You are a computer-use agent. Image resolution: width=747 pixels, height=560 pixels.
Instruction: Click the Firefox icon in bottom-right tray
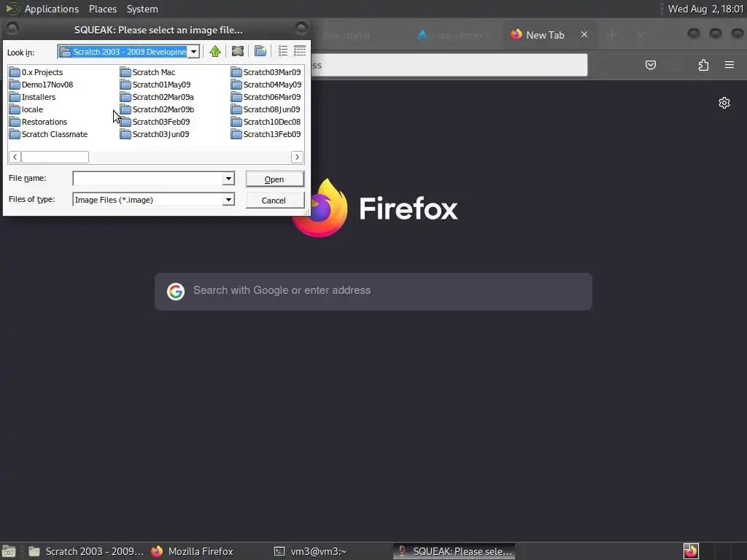[x=691, y=551]
